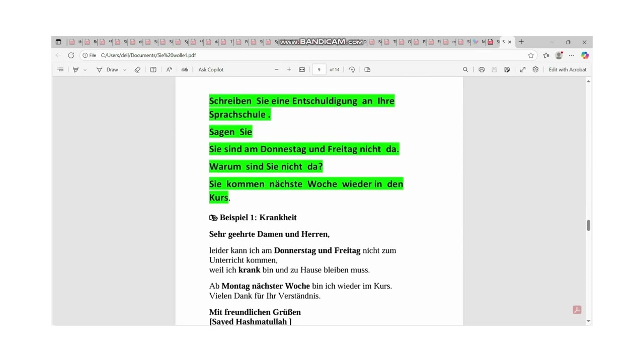Click the Save as icon

[507, 69]
